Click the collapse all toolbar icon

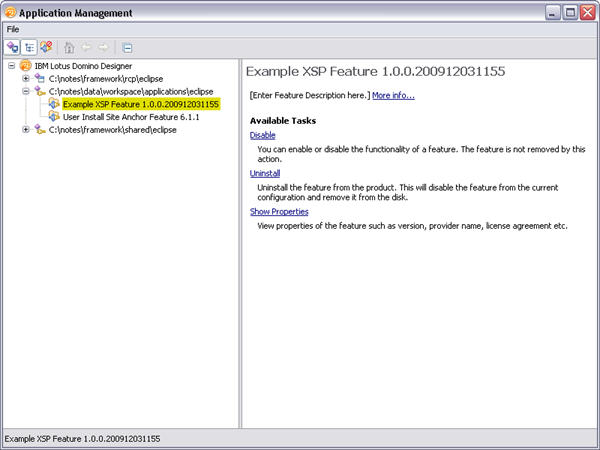tap(127, 48)
